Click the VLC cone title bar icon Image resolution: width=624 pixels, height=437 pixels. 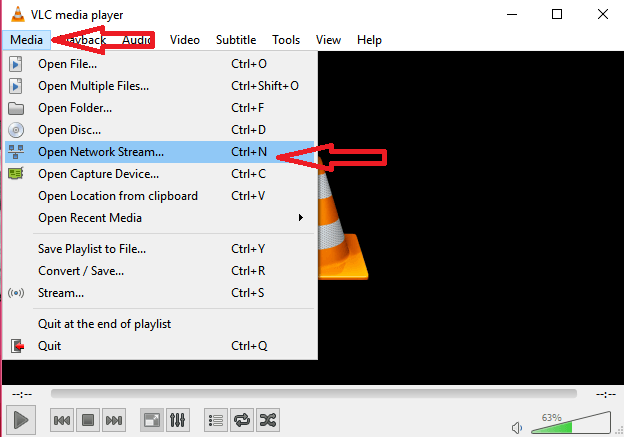pos(18,14)
